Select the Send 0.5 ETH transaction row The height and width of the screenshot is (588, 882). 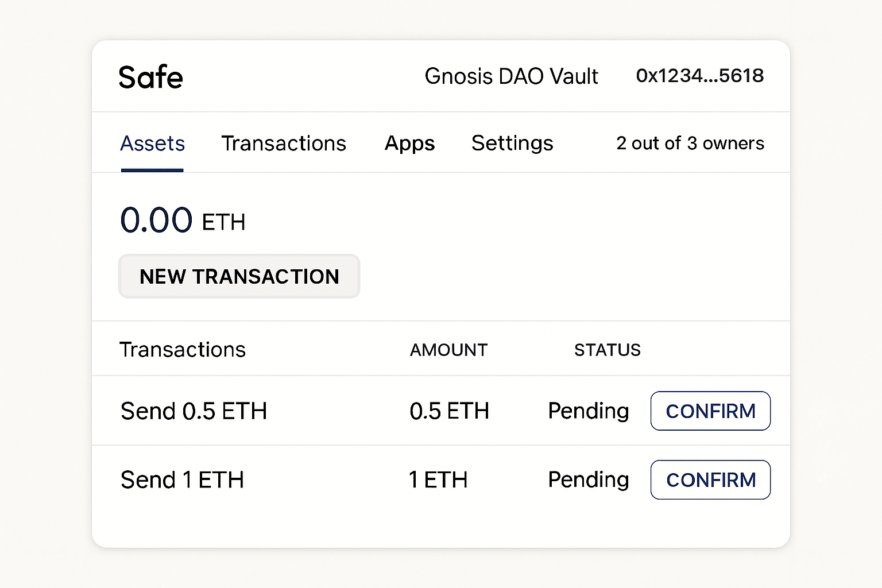click(x=194, y=411)
